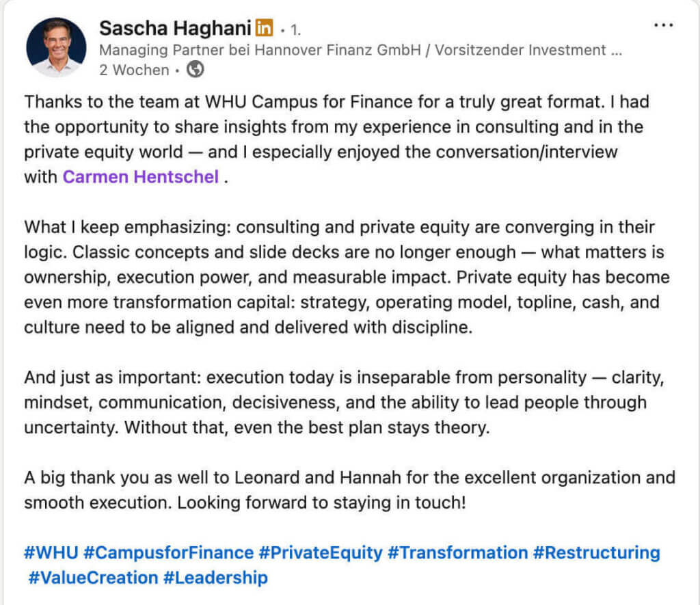Open the #WHU hashtag feed
This screenshot has height=605, width=700.
pyautogui.click(x=51, y=552)
